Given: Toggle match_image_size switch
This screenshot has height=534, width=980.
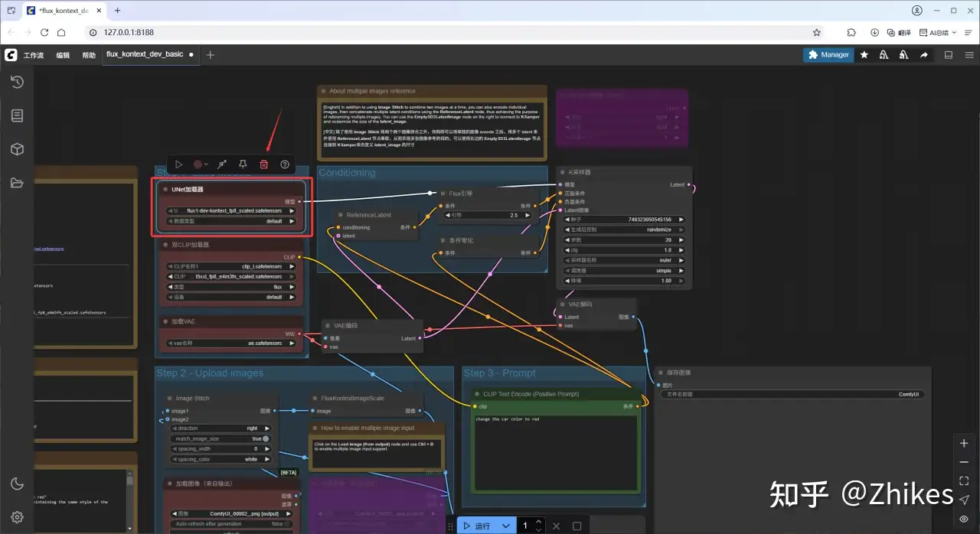Looking at the screenshot, I should (266, 439).
